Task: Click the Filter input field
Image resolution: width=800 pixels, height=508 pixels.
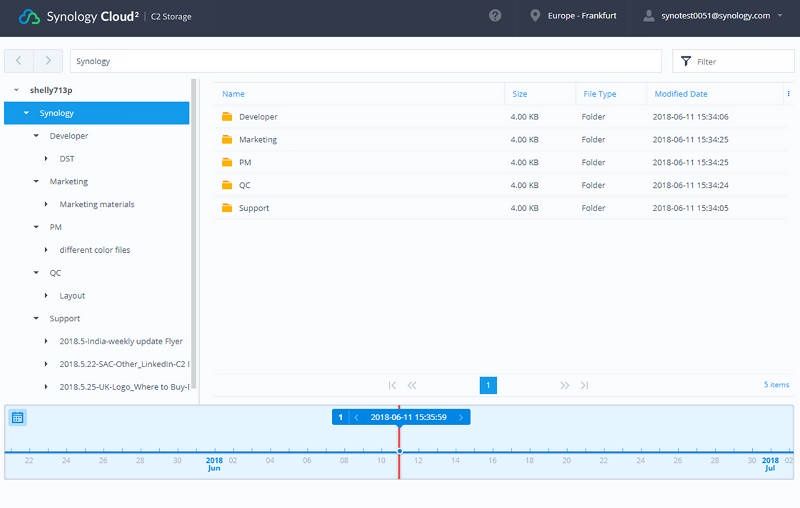Action: point(733,61)
